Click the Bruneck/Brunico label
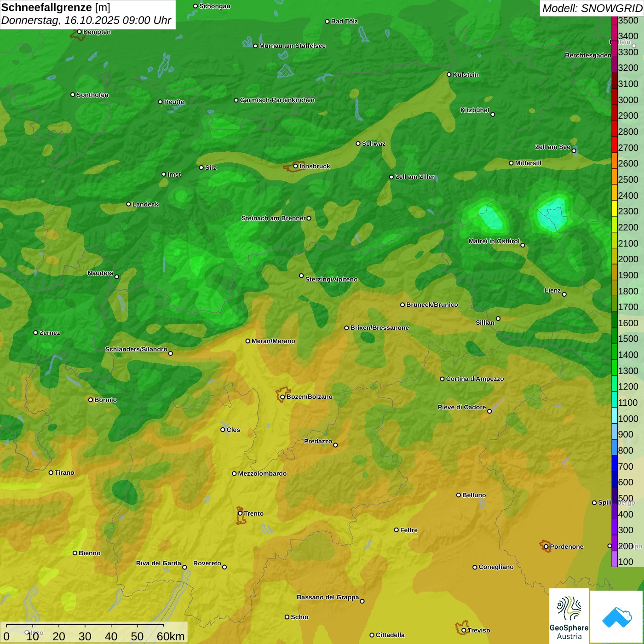 tap(432, 305)
